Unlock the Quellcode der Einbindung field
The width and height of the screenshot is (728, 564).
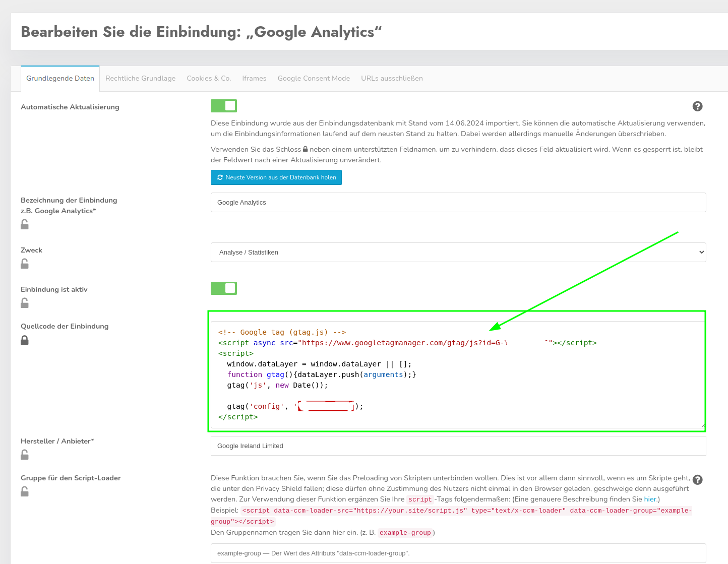[x=25, y=340]
